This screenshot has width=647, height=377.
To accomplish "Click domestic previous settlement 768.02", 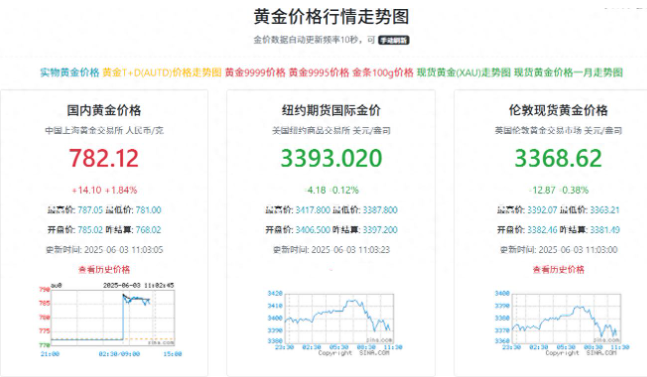I will tap(149, 230).
